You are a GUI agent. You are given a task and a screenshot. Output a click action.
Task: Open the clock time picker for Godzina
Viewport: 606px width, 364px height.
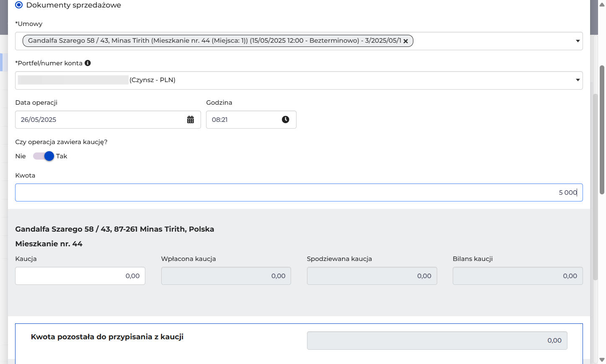[x=286, y=119]
